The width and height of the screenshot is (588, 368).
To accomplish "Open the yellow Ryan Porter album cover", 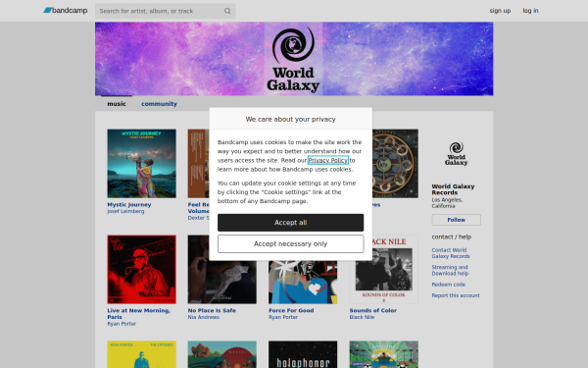I will point(142,354).
